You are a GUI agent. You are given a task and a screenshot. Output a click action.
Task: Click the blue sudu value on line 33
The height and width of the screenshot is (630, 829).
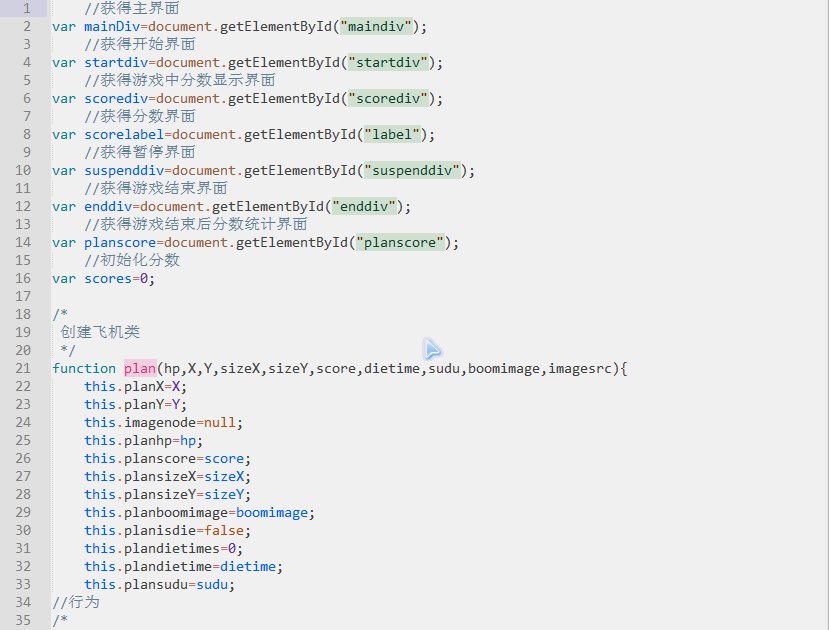pos(212,585)
